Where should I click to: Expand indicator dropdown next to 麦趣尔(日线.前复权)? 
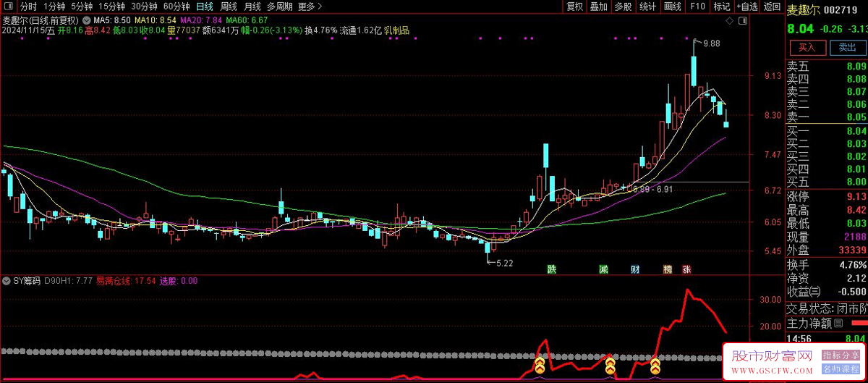pyautogui.click(x=88, y=20)
